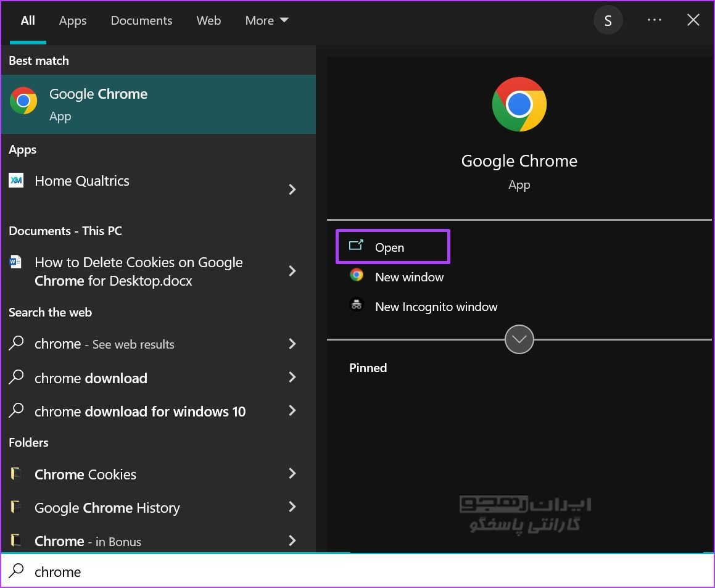Viewport: 715px width, 588px height.
Task: Click Open to launch Google Chrome
Action: click(393, 247)
